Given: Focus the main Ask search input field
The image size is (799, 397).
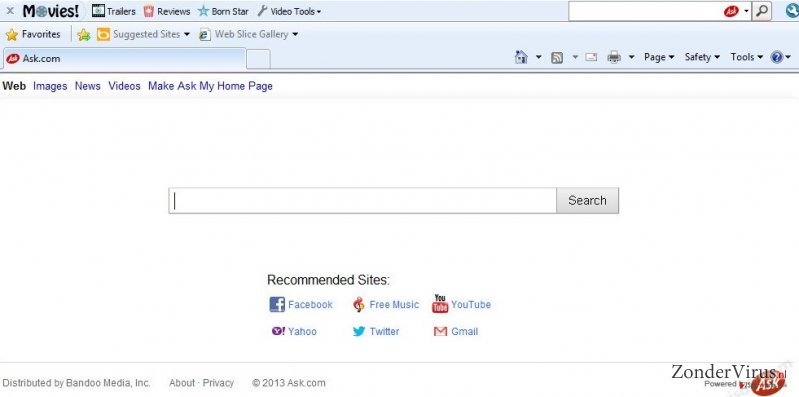Looking at the screenshot, I should point(362,200).
